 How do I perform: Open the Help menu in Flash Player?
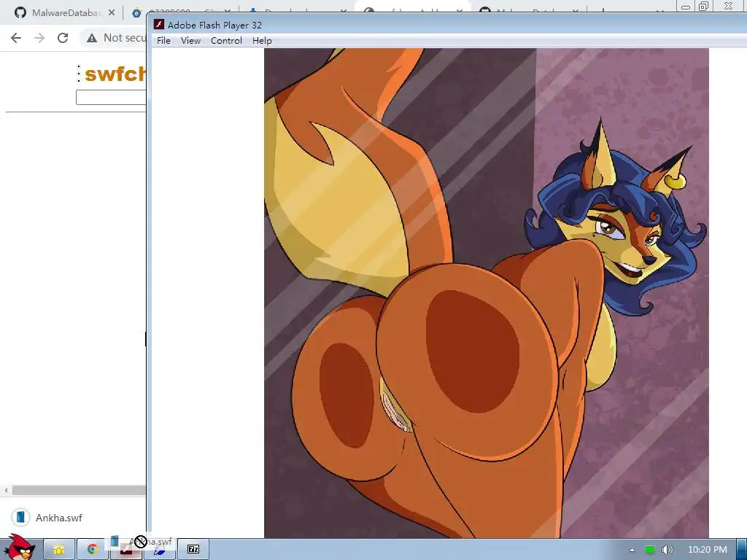click(262, 41)
